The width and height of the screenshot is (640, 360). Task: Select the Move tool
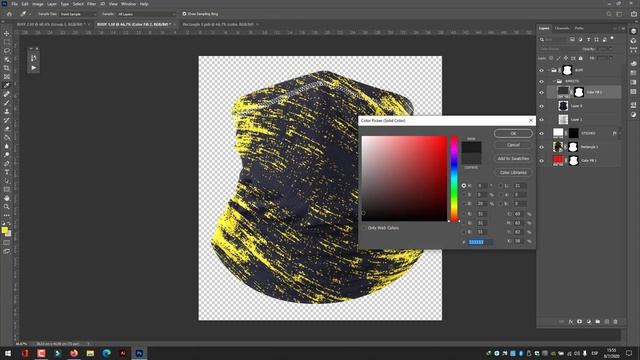(7, 33)
